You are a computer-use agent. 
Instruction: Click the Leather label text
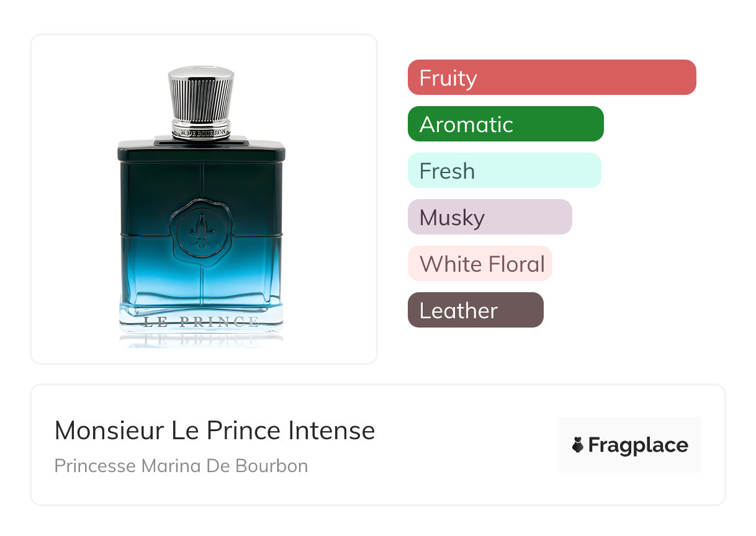(459, 311)
